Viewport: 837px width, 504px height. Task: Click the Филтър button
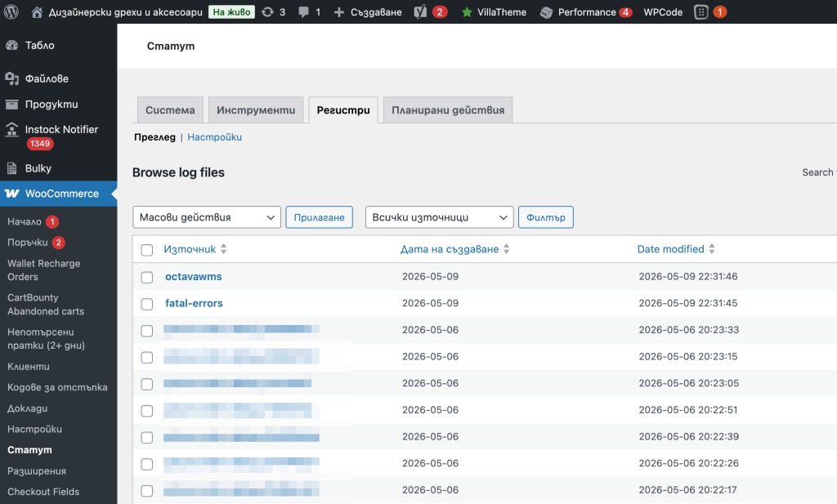tap(545, 217)
